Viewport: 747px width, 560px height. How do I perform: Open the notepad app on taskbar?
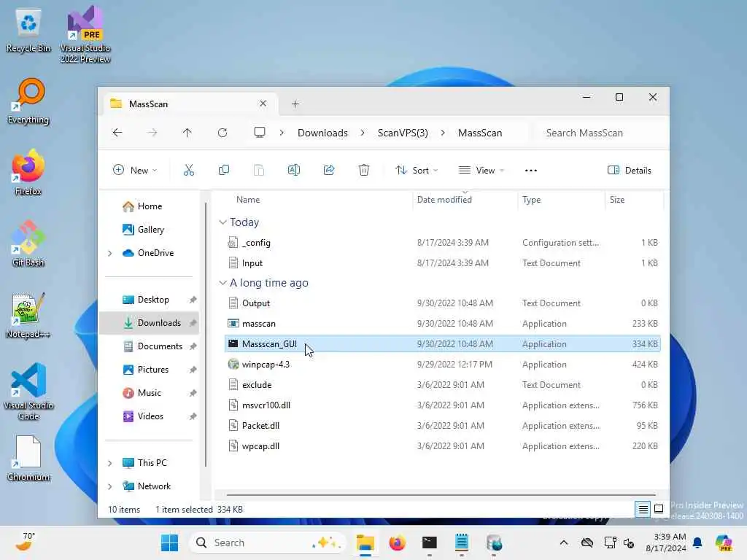(x=462, y=542)
